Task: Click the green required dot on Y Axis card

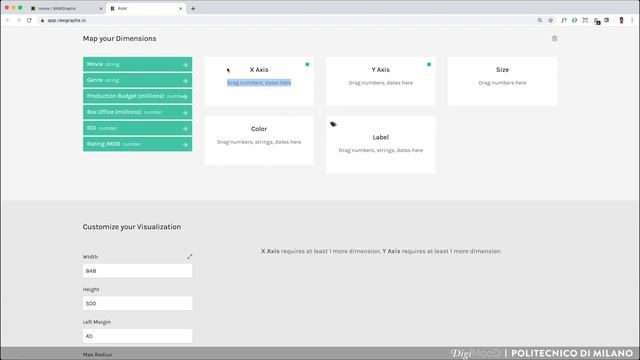Action: coord(429,64)
